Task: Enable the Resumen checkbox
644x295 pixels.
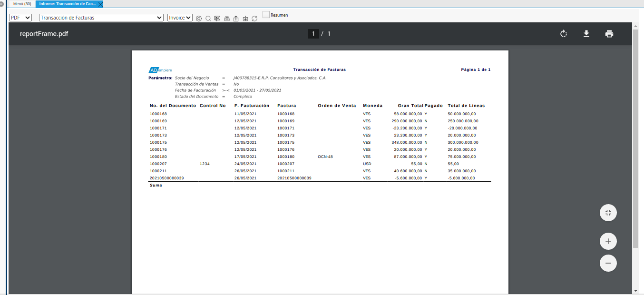Action: coord(266,15)
